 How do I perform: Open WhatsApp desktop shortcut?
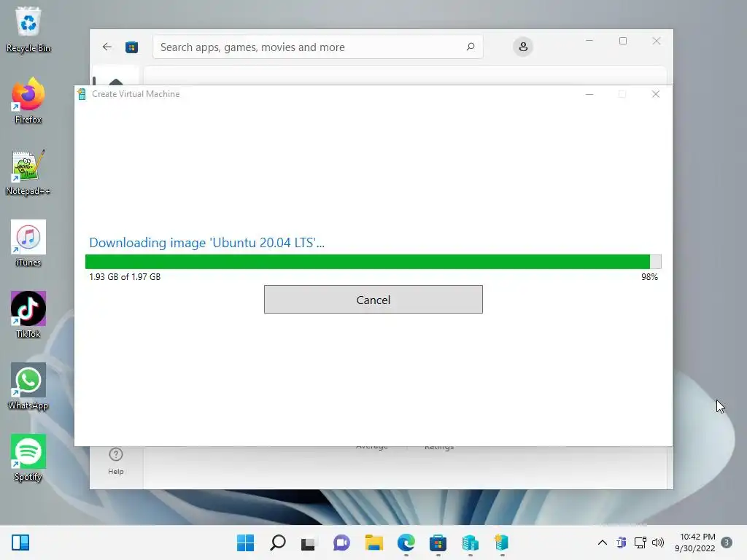tap(28, 386)
